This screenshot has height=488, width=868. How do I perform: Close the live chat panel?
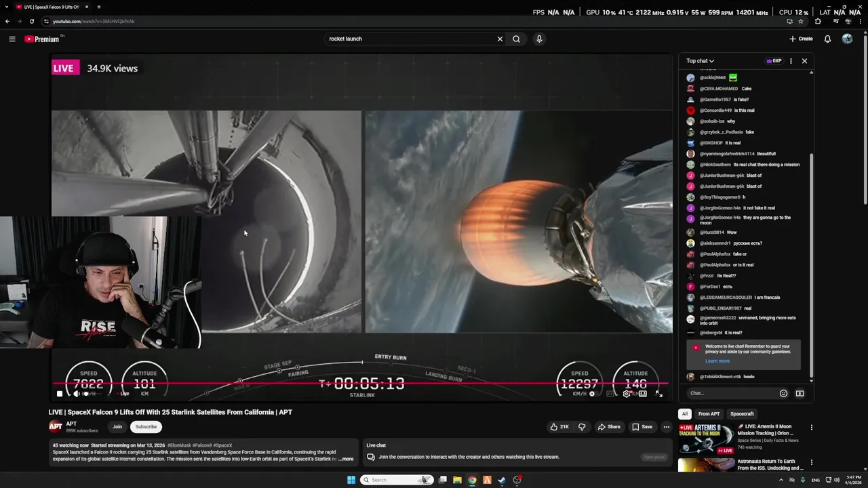pyautogui.click(x=804, y=61)
